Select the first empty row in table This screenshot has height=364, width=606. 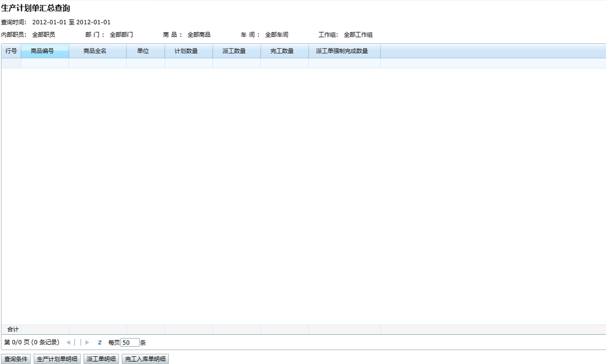[x=189, y=63]
